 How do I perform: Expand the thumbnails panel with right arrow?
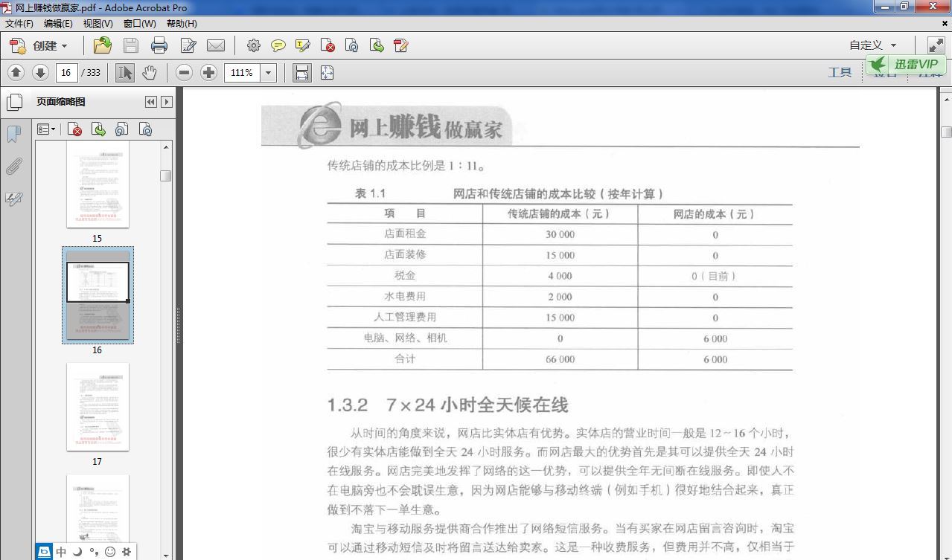coord(167,102)
